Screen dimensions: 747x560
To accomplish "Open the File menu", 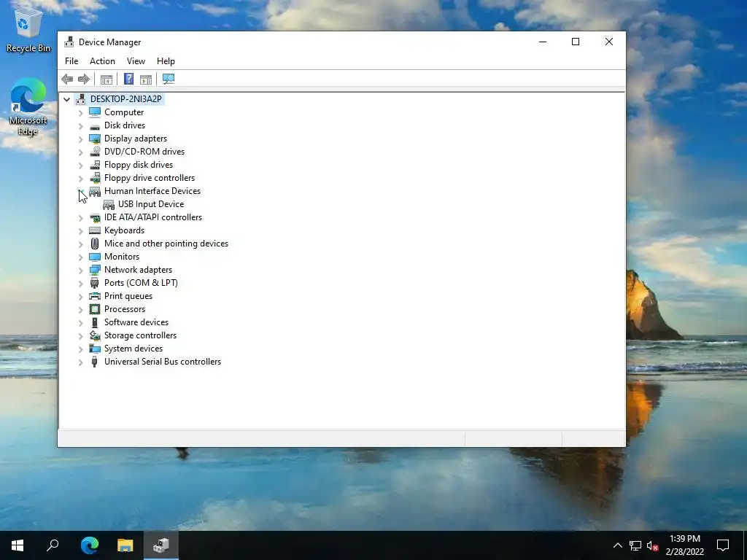I will pyautogui.click(x=71, y=61).
